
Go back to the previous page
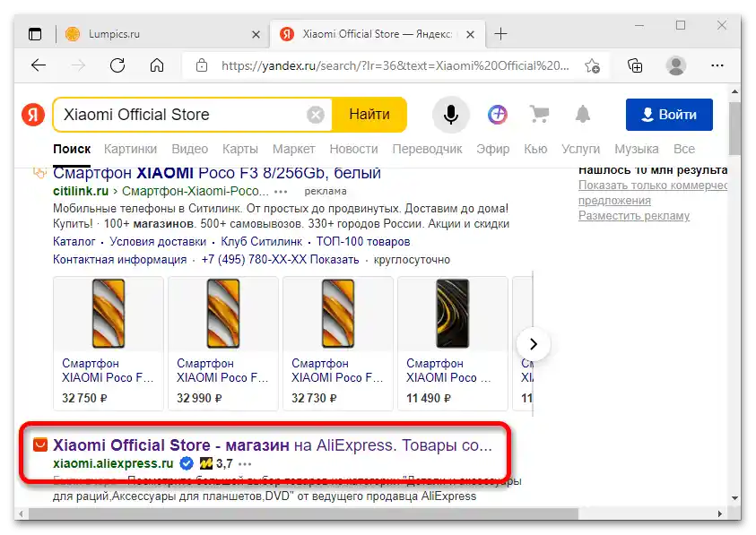point(39,65)
